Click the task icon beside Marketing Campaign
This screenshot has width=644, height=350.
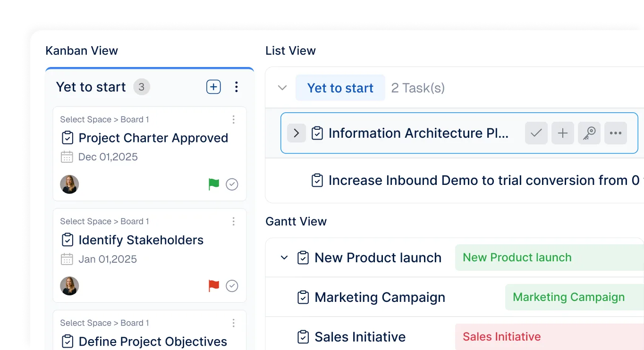tap(303, 297)
